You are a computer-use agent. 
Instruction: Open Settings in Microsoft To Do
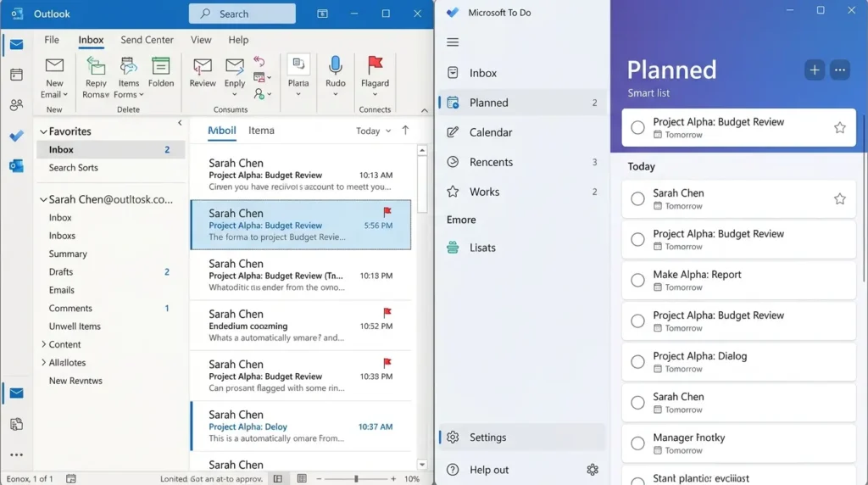pyautogui.click(x=522, y=438)
